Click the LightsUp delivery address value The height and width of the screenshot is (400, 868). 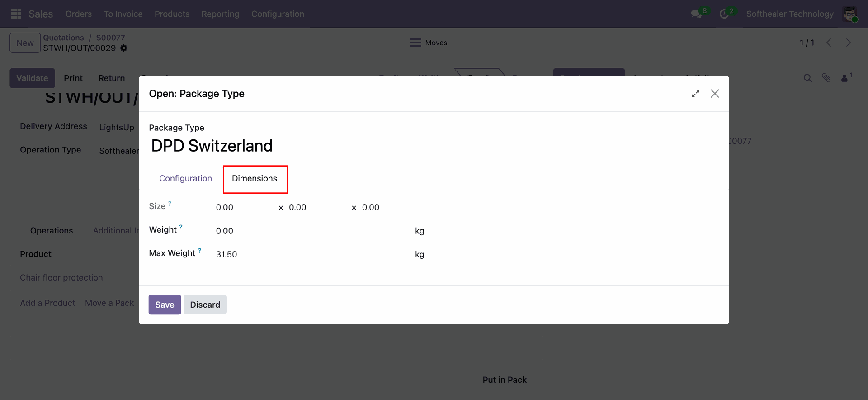pyautogui.click(x=117, y=128)
